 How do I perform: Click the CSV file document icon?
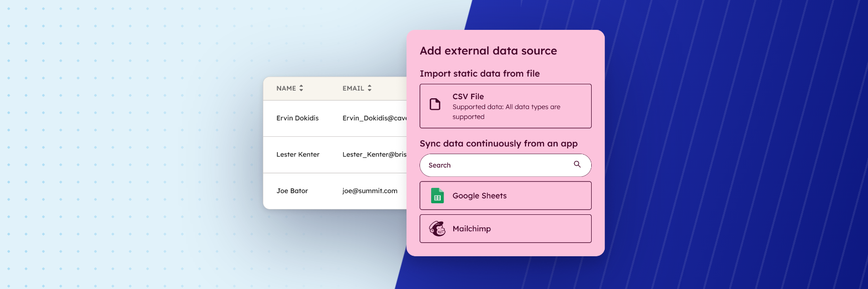coord(435,104)
